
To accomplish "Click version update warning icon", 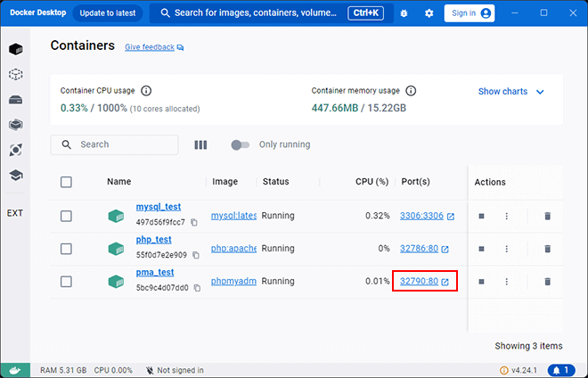I will coord(504,371).
